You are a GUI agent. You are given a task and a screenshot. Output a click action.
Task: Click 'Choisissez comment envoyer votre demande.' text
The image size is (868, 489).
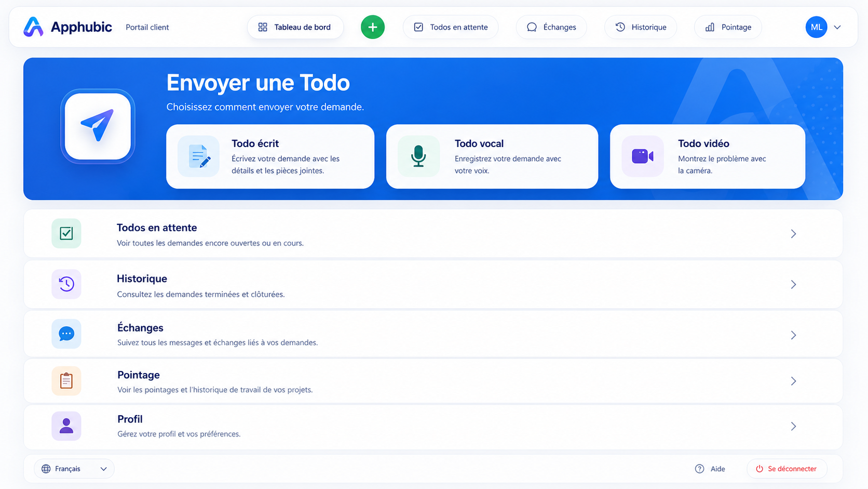pos(265,107)
